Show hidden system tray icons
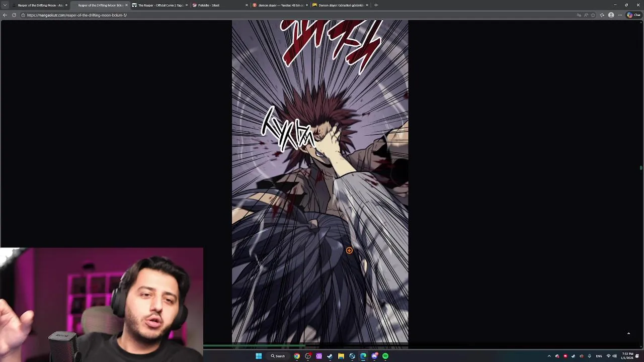Image resolution: width=644 pixels, height=362 pixels. coord(549,356)
